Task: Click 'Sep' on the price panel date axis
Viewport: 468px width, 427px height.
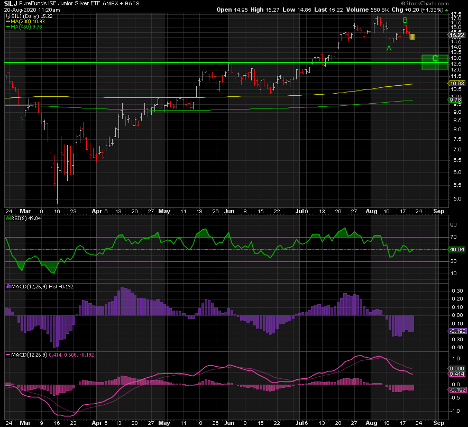Action: (439, 211)
